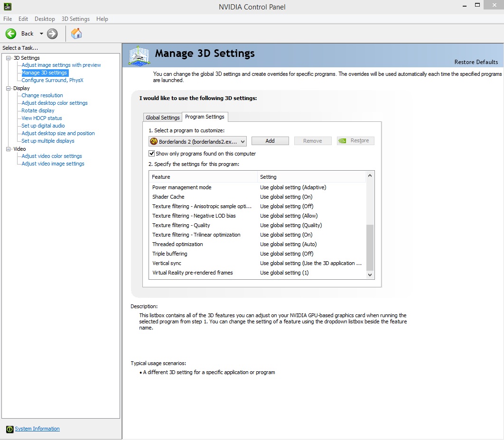Viewport: 504px width, 440px height.
Task: Click the Setting column header
Action: point(311,177)
